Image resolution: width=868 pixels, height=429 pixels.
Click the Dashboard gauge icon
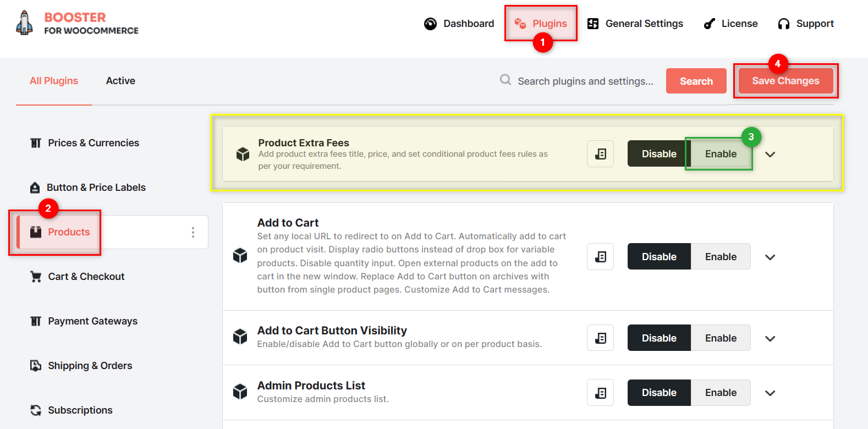430,24
